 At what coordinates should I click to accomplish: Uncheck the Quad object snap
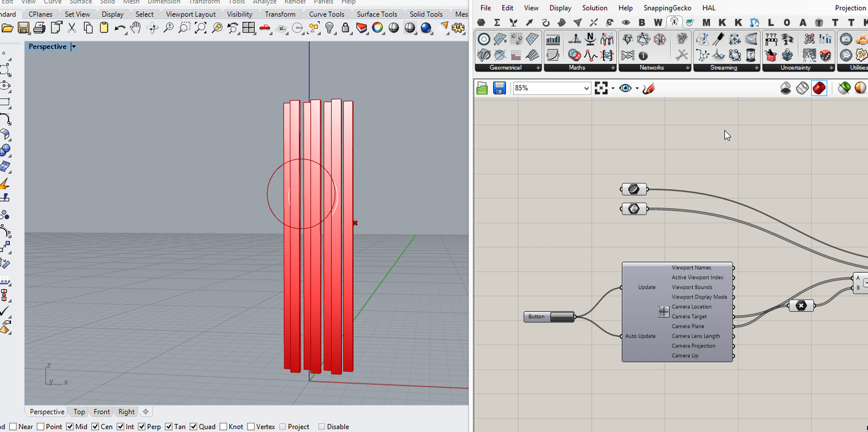pyautogui.click(x=194, y=426)
